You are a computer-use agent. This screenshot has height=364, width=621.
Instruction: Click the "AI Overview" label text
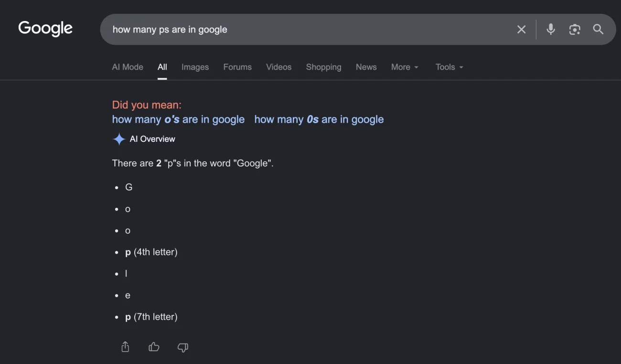[x=152, y=139]
